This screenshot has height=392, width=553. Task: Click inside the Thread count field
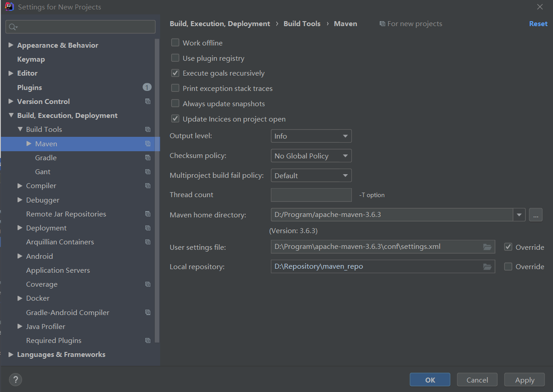pyautogui.click(x=311, y=195)
